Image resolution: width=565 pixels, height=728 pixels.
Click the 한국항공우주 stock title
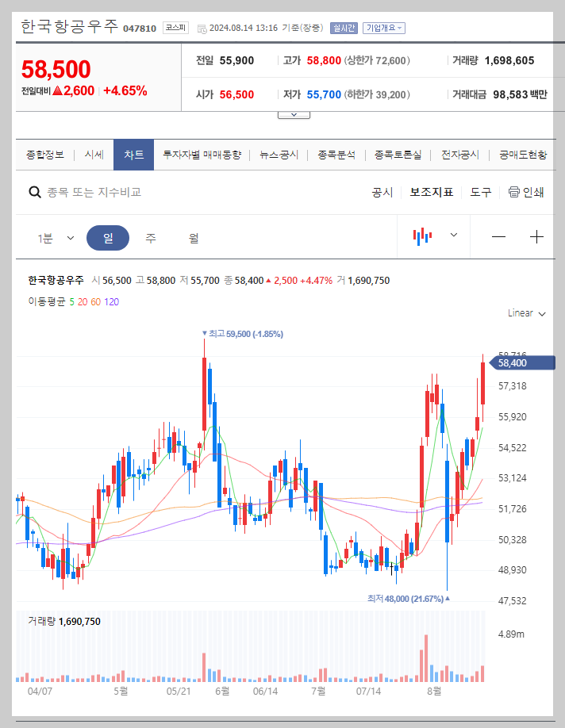[70, 26]
